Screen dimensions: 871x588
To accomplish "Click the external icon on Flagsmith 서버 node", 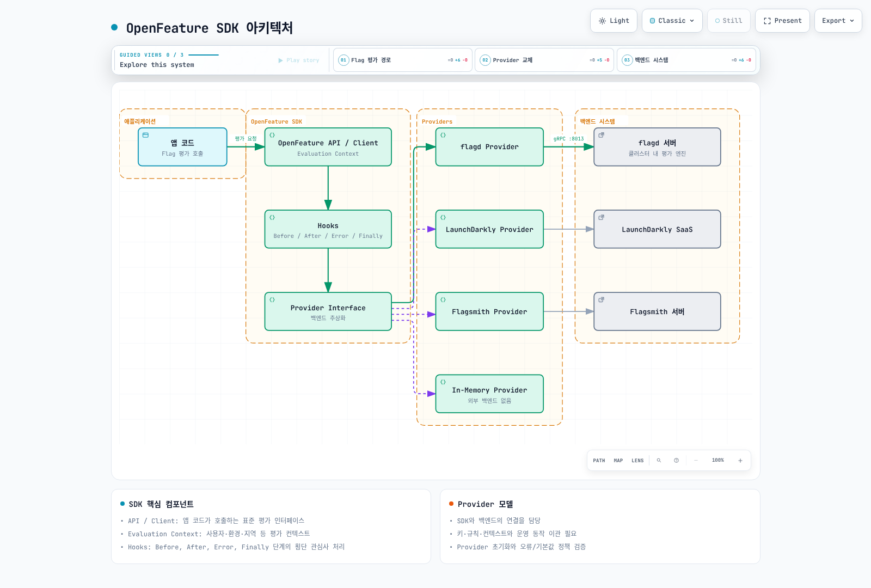I will 602,299.
